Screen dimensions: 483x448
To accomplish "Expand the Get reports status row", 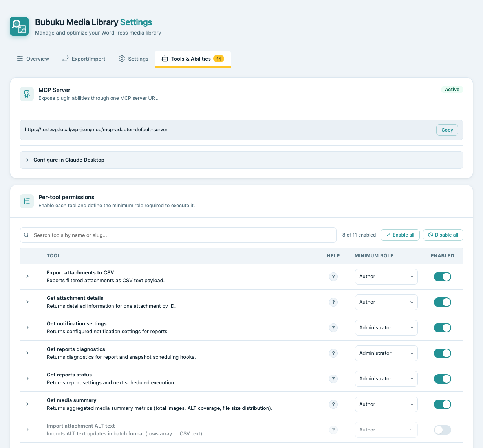I will 27,378.
